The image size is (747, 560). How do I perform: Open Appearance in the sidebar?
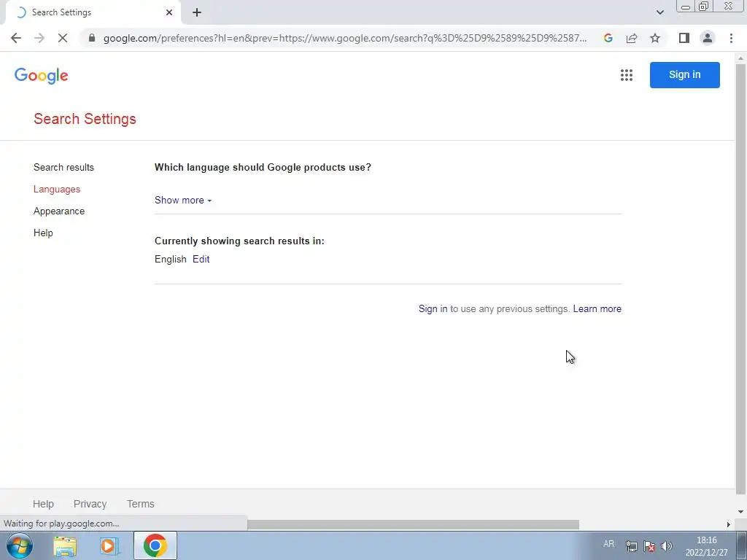pos(59,211)
